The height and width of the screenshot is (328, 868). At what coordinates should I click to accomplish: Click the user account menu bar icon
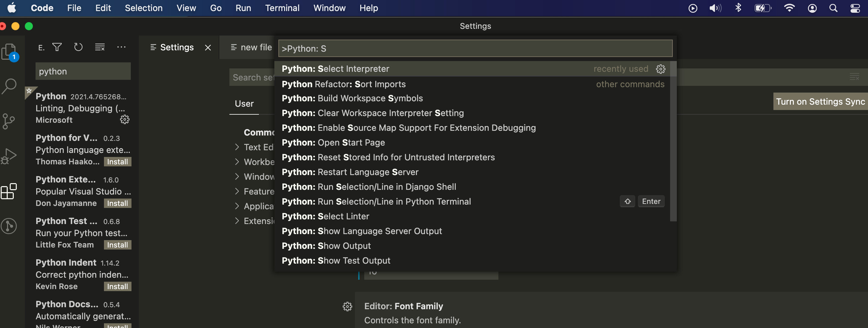tap(812, 8)
